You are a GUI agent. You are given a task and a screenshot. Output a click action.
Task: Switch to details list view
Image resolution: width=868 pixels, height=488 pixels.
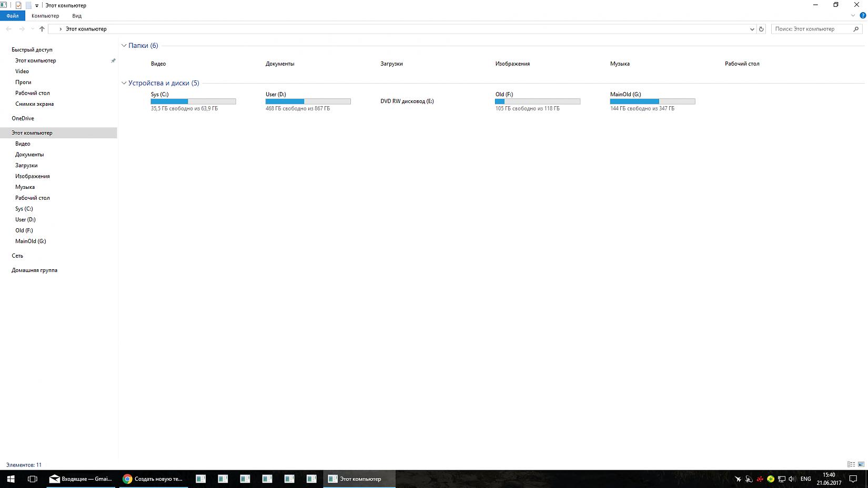pyautogui.click(x=851, y=464)
